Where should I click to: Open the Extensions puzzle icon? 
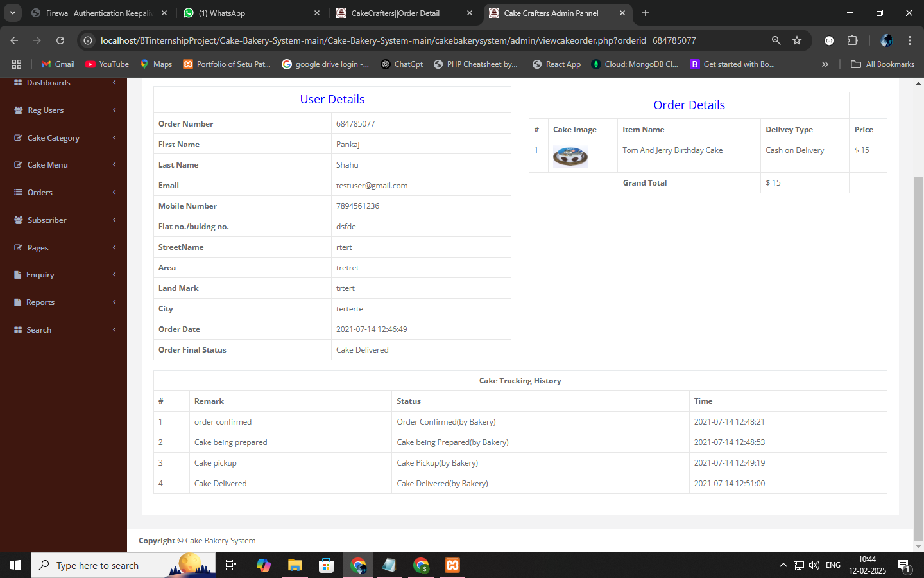[x=852, y=40]
